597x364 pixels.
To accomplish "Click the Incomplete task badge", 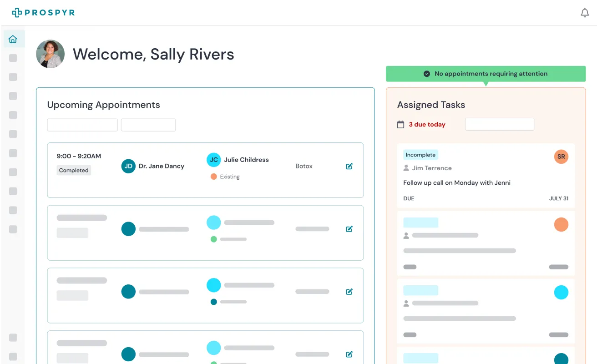I will coord(420,155).
